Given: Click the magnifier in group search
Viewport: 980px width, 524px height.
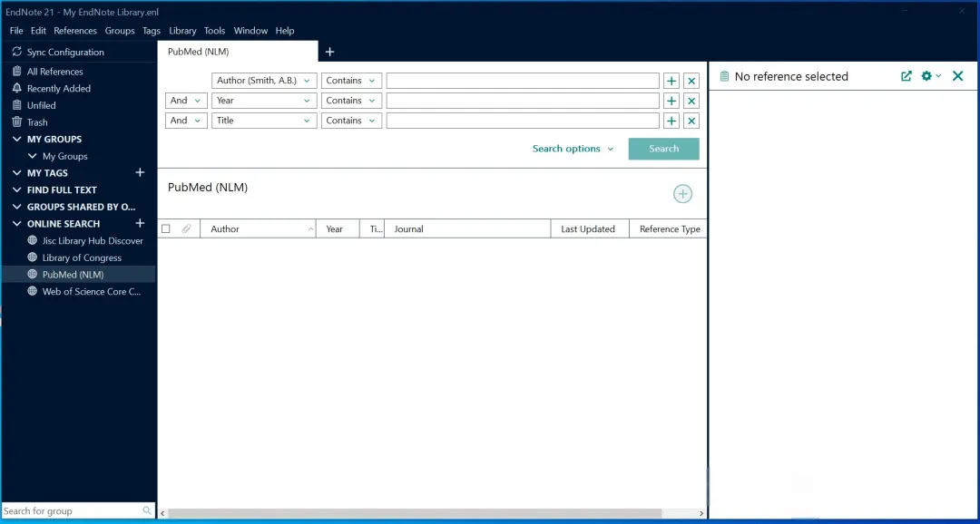Looking at the screenshot, I should (x=147, y=510).
